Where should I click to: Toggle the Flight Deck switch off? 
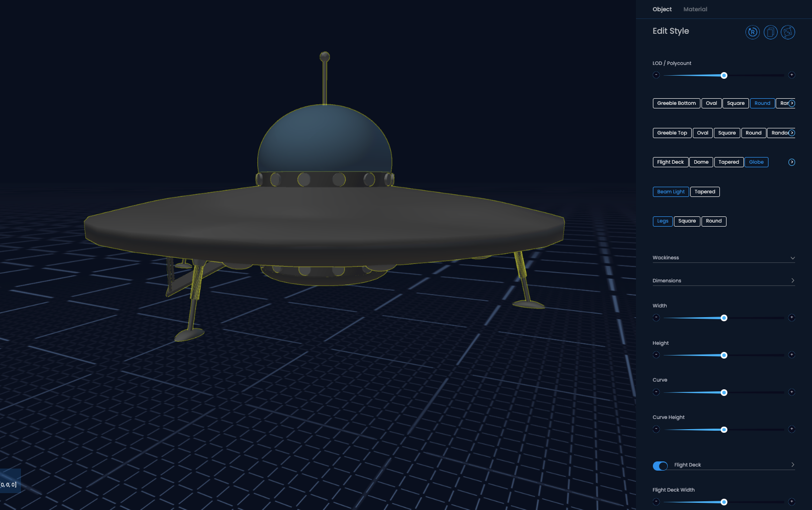661,465
